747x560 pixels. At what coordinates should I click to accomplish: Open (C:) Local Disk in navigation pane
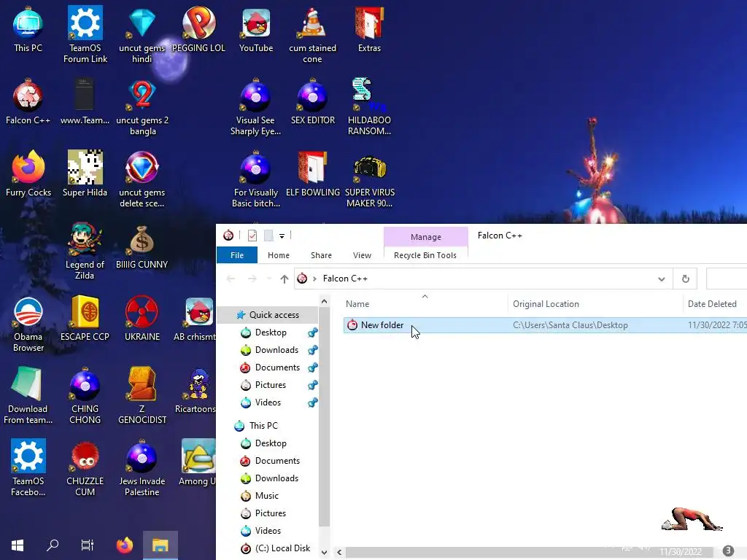click(x=282, y=548)
